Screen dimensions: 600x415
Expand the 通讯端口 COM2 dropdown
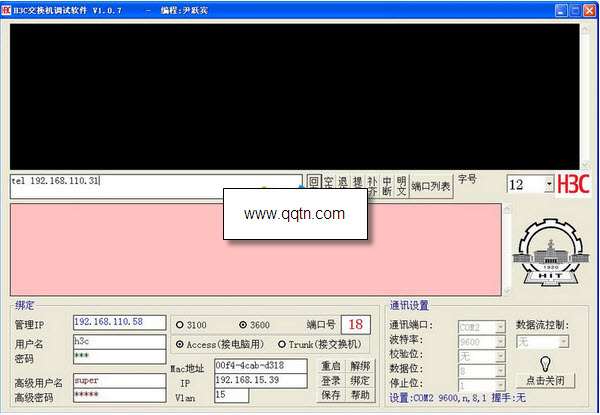(501, 327)
